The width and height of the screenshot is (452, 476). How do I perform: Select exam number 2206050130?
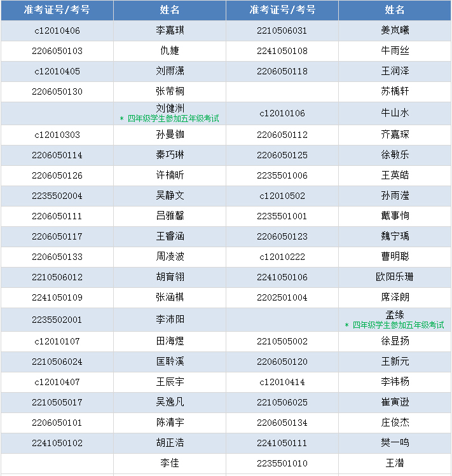tap(57, 92)
